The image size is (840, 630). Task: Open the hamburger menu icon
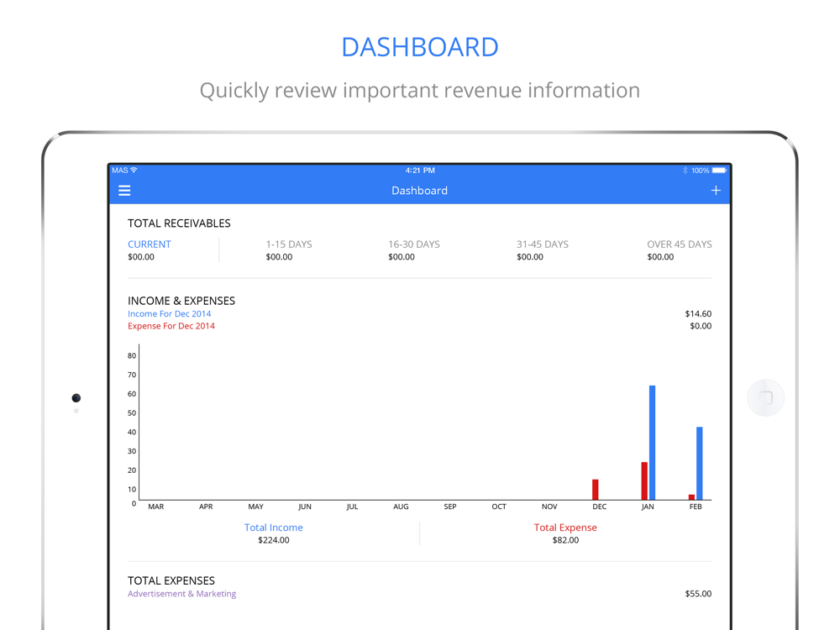pos(124,190)
